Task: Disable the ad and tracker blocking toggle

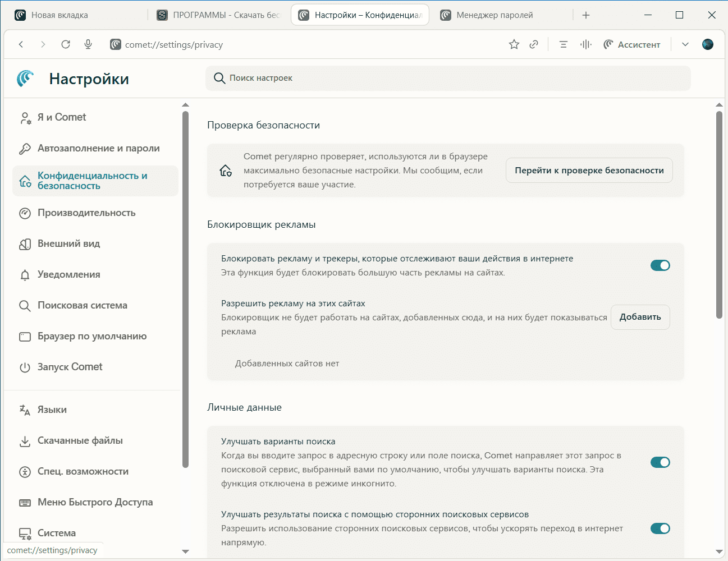Action: coord(660,265)
